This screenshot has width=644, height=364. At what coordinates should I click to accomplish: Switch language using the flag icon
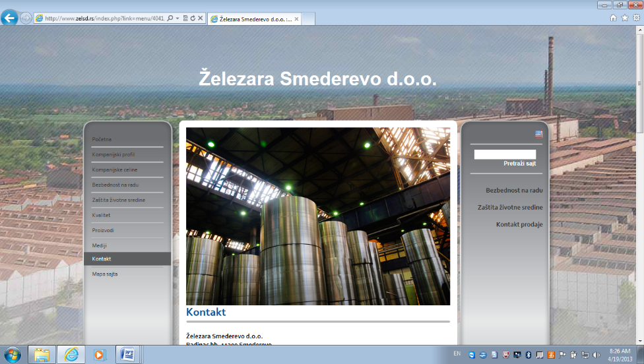[538, 134]
